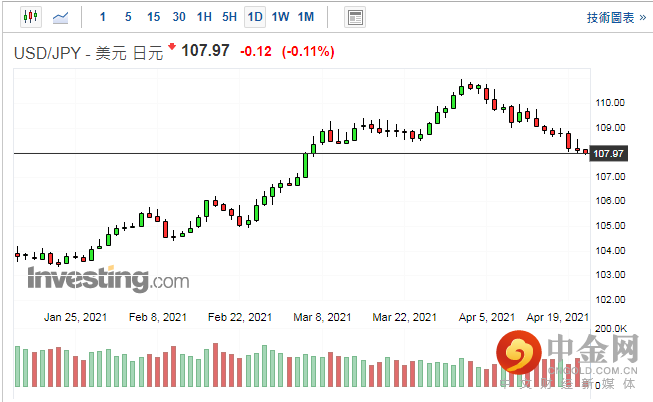Select the 5H timeframe
This screenshot has height=402, width=653.
229,17
